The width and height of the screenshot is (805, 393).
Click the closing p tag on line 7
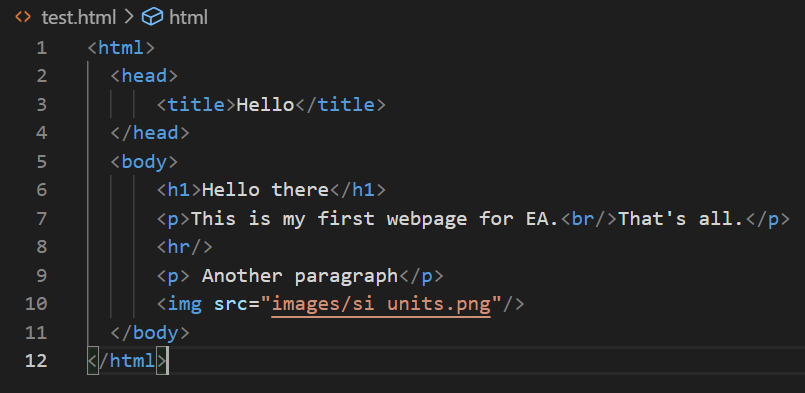click(x=768, y=219)
